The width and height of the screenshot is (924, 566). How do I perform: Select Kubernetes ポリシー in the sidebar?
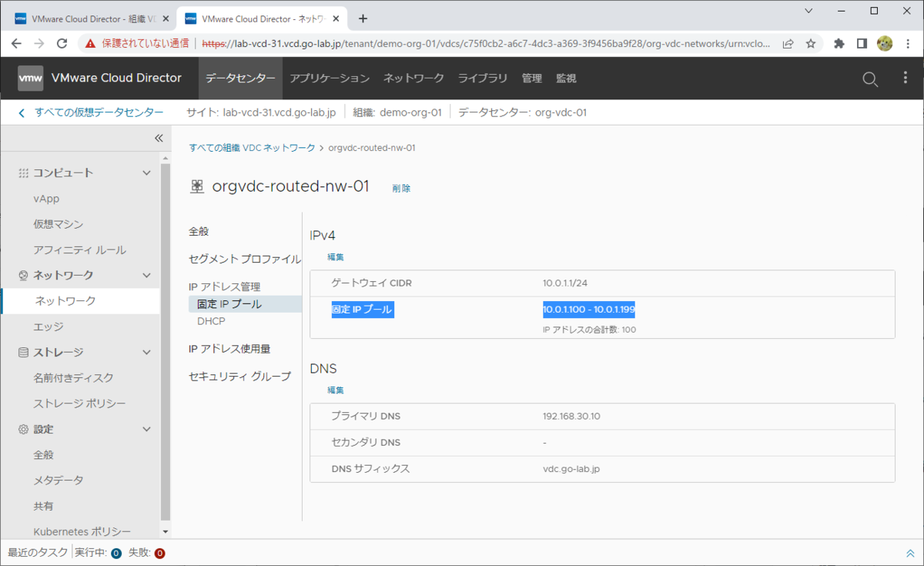tap(82, 531)
